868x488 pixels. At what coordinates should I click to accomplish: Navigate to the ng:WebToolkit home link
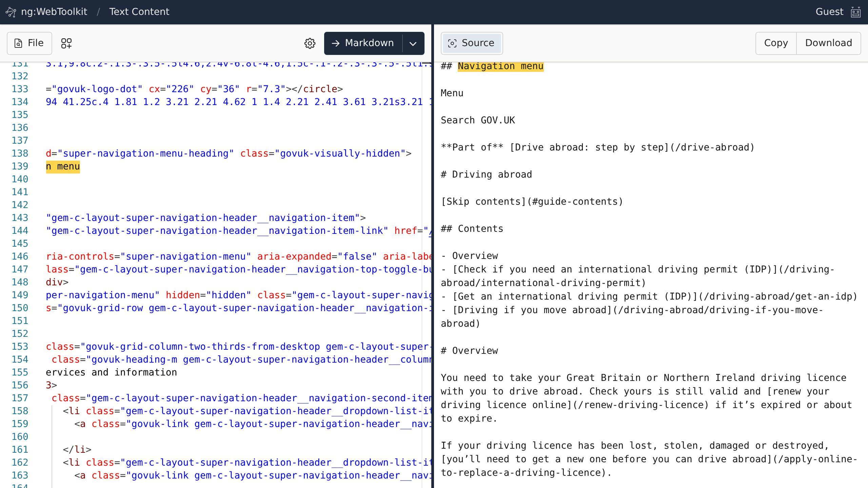tap(54, 12)
